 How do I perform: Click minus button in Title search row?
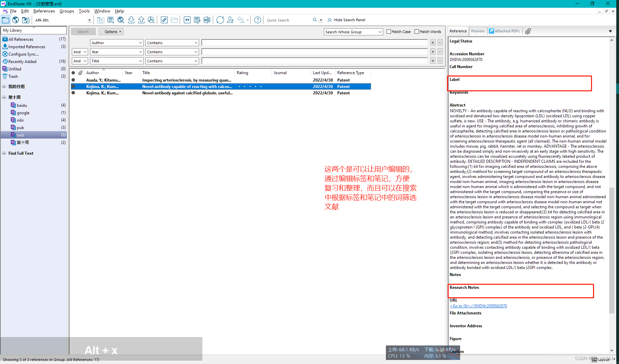click(440, 61)
